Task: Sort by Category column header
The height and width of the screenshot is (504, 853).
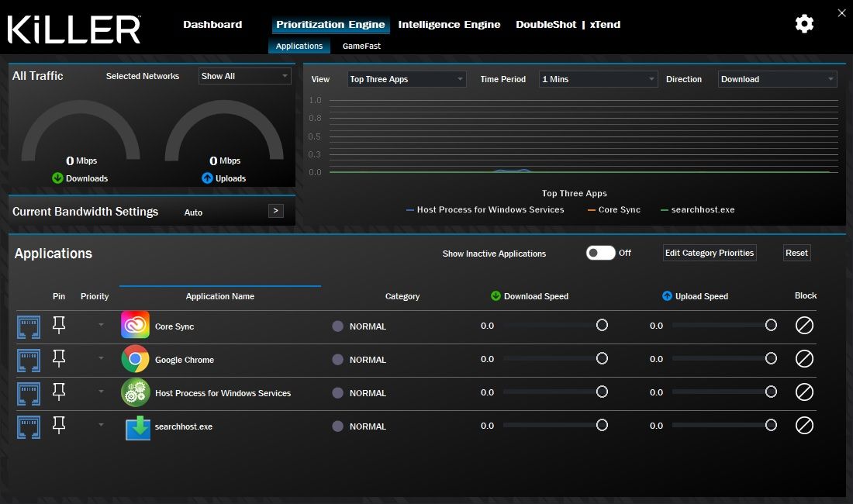Action: point(402,296)
